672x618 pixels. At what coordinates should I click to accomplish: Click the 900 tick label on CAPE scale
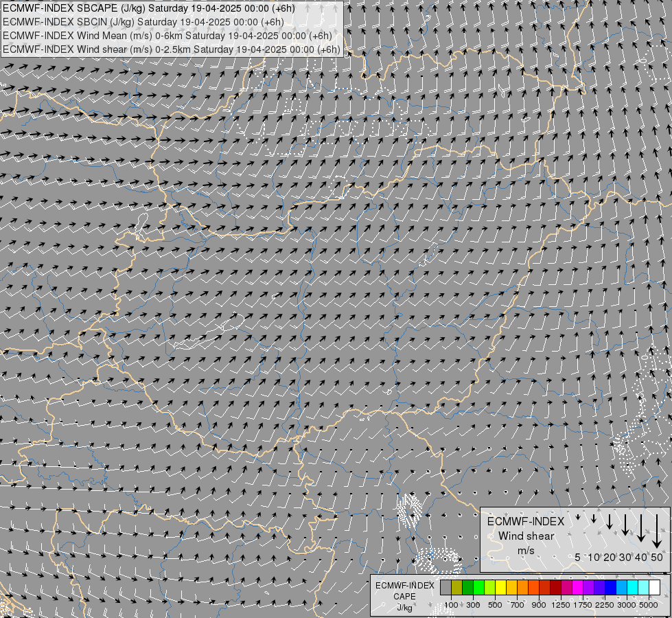pos(539,605)
